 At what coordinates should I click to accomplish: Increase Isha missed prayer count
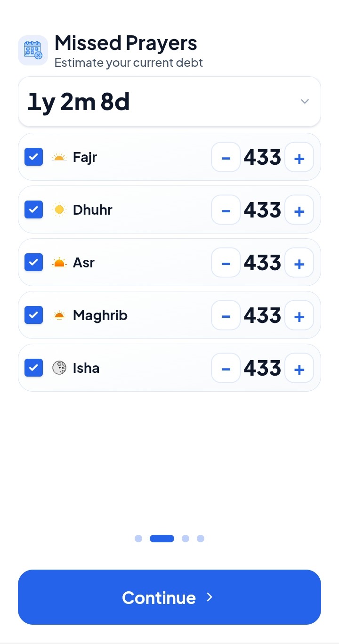coord(299,368)
